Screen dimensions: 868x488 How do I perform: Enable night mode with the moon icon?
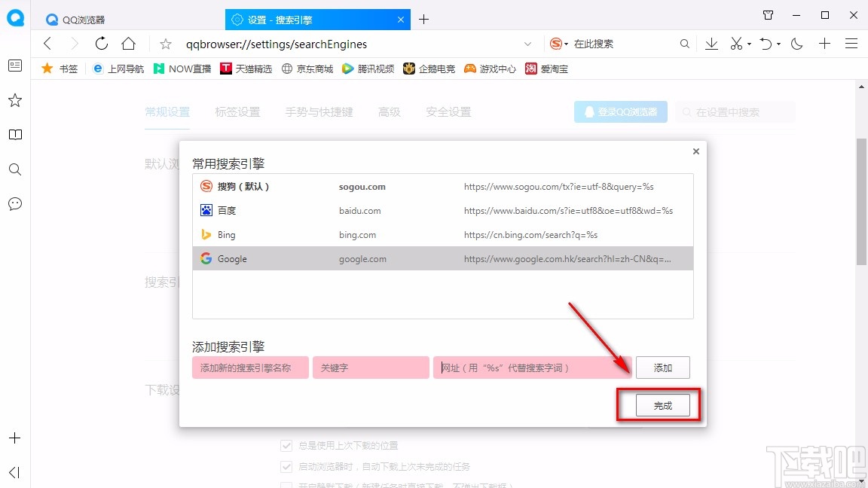pyautogui.click(x=797, y=44)
